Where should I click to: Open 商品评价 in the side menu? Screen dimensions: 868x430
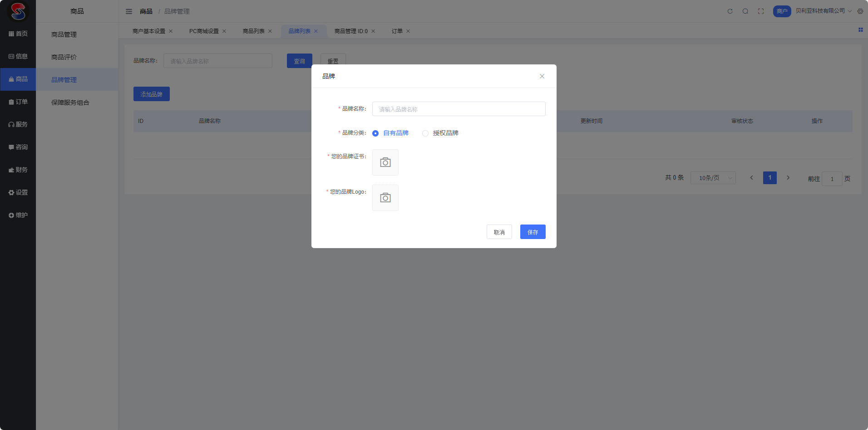64,57
